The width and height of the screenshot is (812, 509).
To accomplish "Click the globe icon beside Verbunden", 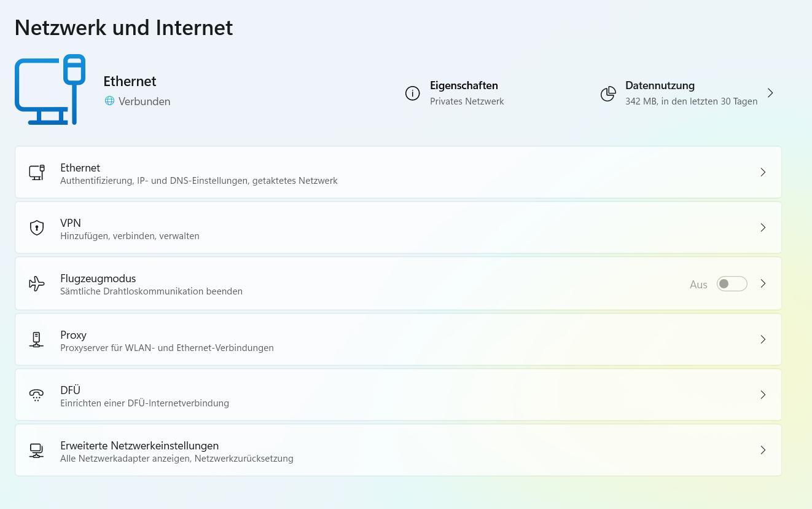I will pos(109,101).
